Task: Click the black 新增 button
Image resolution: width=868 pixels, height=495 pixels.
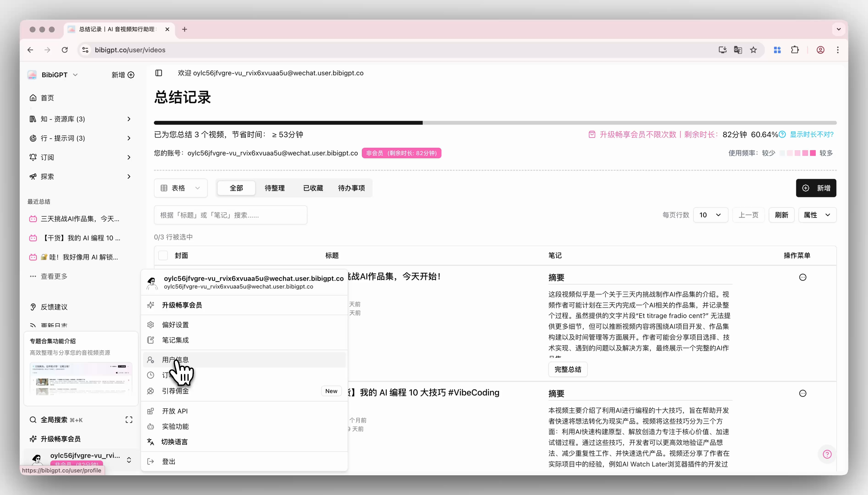Action: tap(816, 188)
